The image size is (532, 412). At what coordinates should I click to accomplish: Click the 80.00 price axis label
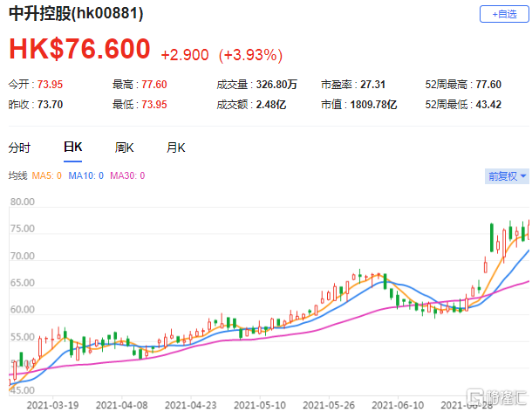pyautogui.click(x=21, y=202)
